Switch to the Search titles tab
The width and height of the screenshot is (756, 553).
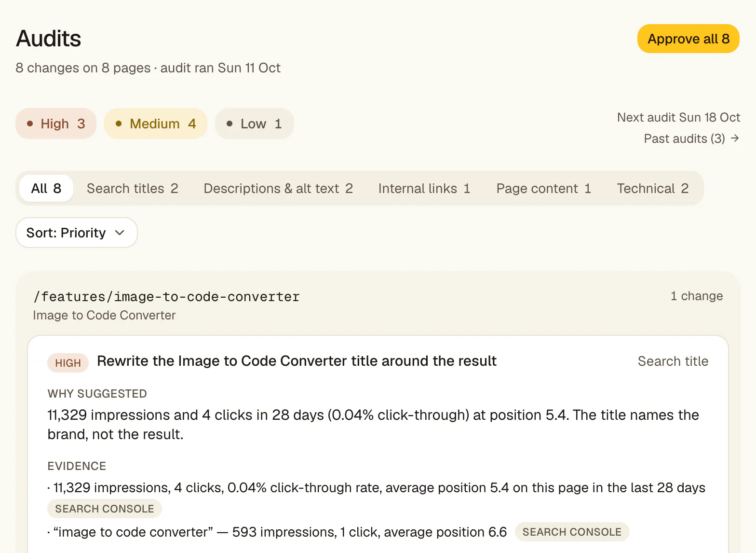(x=133, y=188)
